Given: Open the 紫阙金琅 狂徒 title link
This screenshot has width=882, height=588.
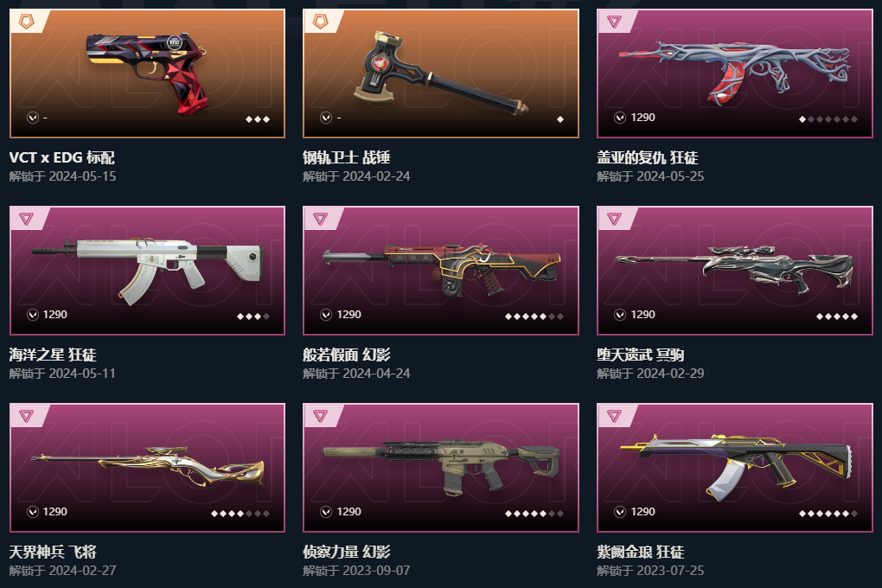Looking at the screenshot, I should [641, 552].
